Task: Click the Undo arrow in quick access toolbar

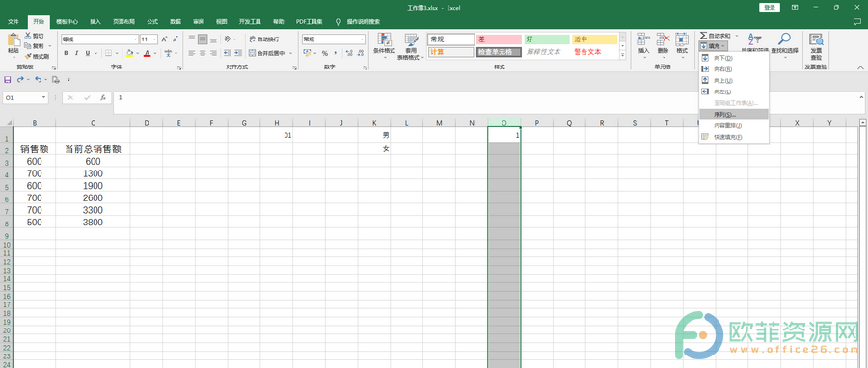Action: coord(38,80)
